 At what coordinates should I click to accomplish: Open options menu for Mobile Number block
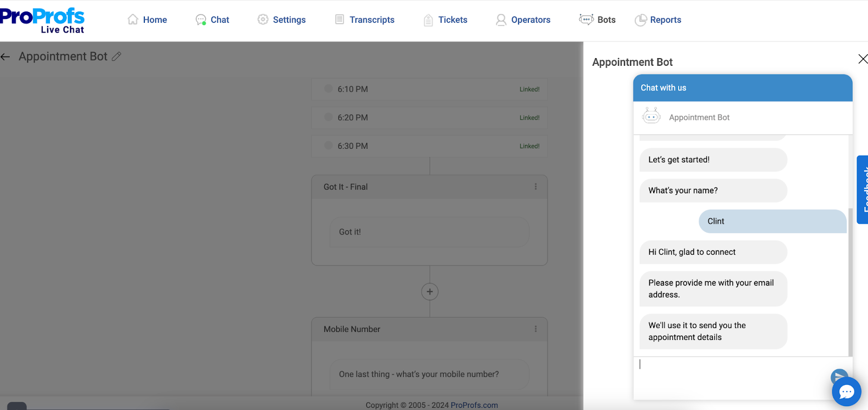point(535,329)
